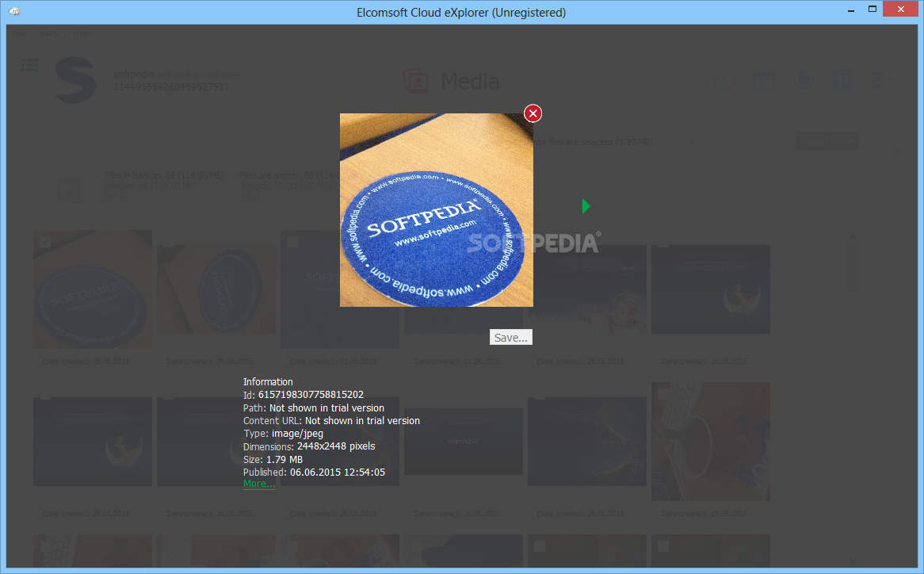This screenshot has width=924, height=574.
Task: Click the Check all link
Action: click(x=689, y=141)
